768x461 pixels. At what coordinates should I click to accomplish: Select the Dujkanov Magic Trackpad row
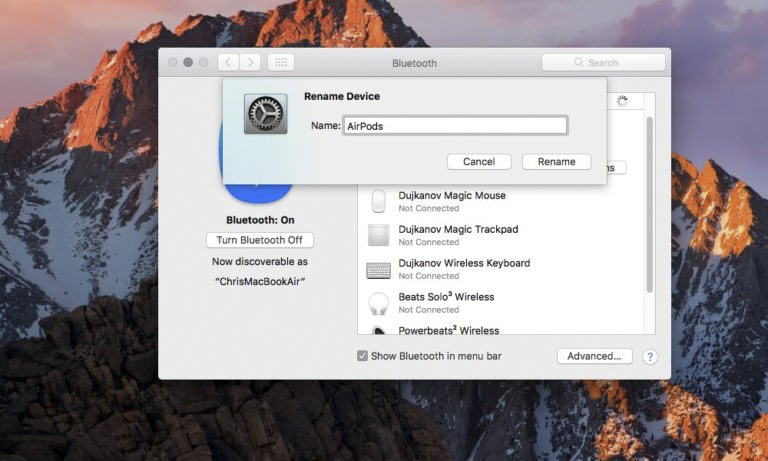tap(503, 235)
